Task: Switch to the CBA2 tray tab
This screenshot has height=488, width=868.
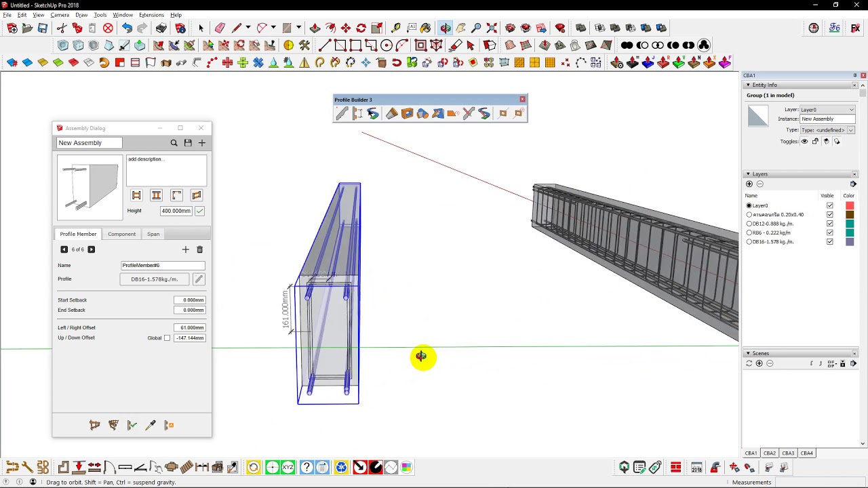Action: tap(770, 453)
